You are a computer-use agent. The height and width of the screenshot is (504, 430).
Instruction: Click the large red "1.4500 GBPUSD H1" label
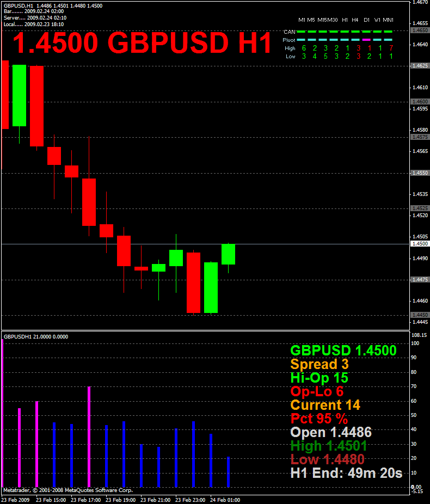[142, 42]
